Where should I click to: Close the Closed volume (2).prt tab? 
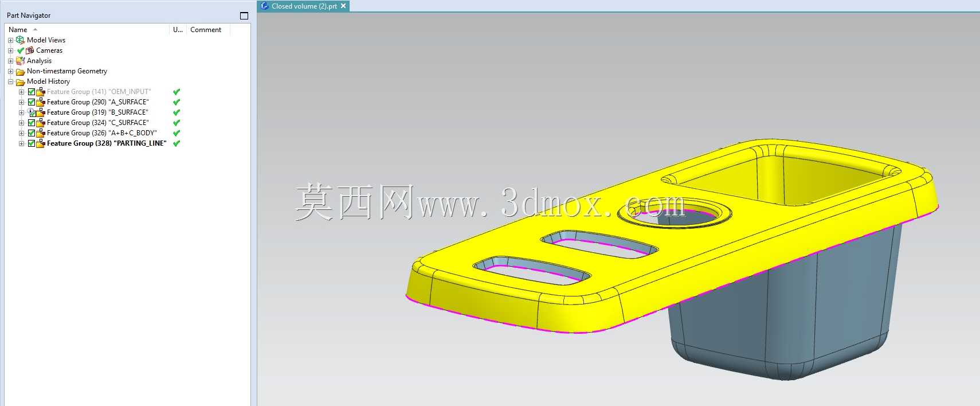click(x=343, y=6)
